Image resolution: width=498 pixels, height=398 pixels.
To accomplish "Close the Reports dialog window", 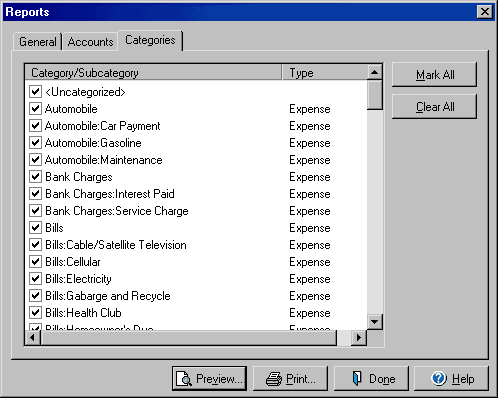I will [x=485, y=12].
